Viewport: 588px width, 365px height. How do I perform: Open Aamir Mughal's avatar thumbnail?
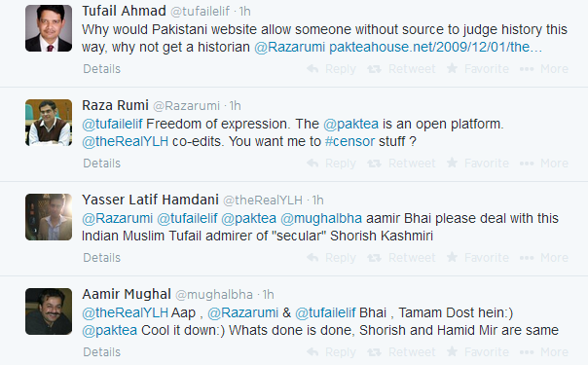49,311
